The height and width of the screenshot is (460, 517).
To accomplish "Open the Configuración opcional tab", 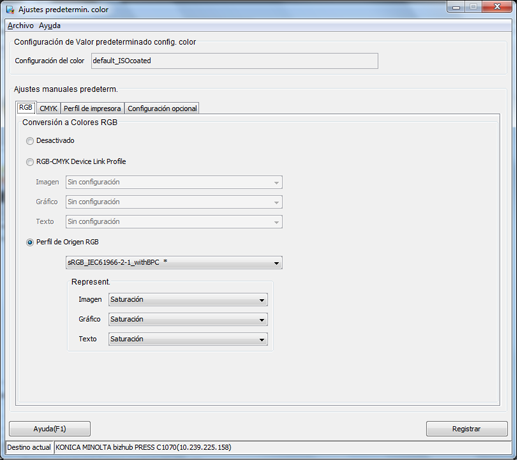I will point(162,108).
